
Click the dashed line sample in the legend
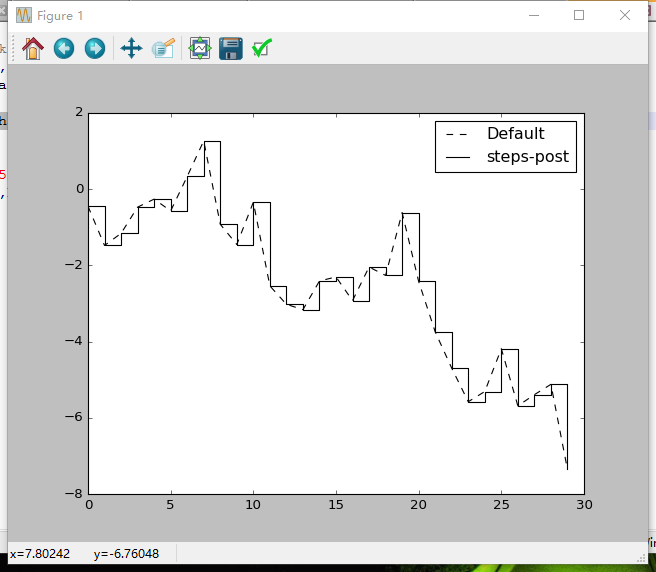[x=456, y=135]
